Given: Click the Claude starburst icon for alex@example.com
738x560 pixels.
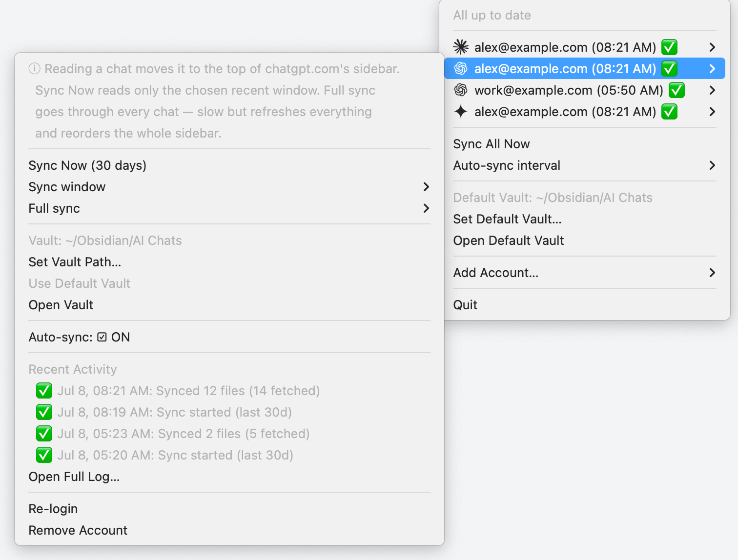Looking at the screenshot, I should [x=461, y=47].
